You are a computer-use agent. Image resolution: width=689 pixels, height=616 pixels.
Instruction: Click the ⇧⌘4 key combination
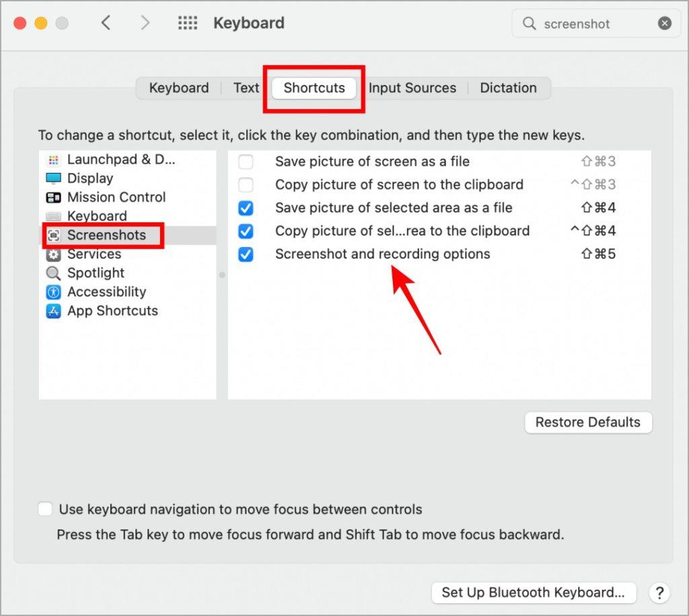click(x=598, y=208)
